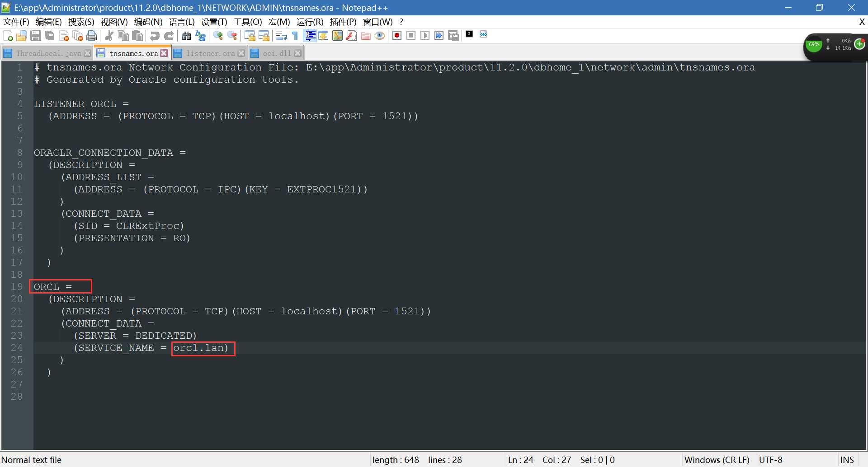Close the current document via toolbar
The width and height of the screenshot is (868, 467).
tap(64, 36)
